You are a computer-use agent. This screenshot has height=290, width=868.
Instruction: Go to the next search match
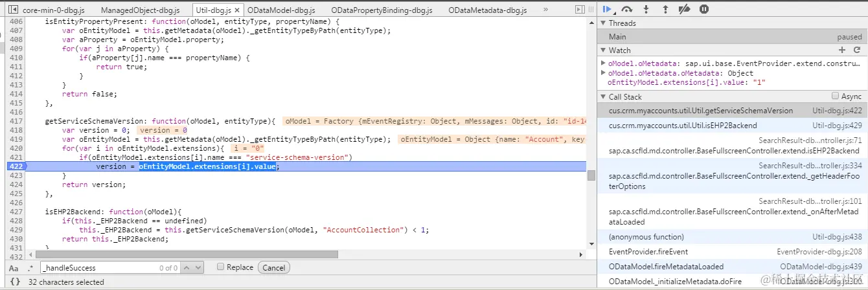point(198,267)
